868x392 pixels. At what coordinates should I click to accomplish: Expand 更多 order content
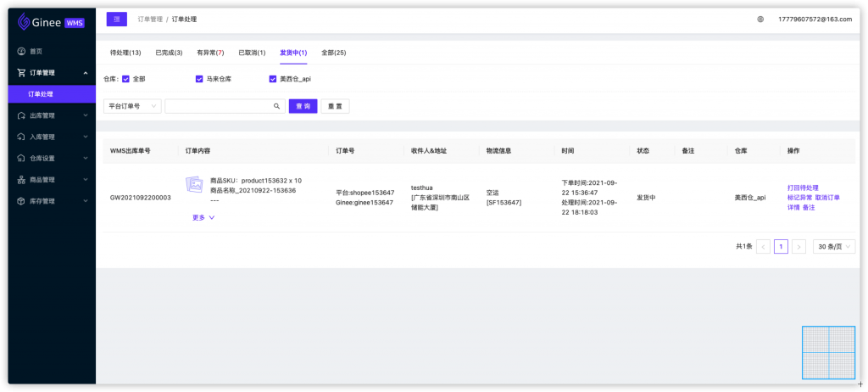click(x=203, y=218)
